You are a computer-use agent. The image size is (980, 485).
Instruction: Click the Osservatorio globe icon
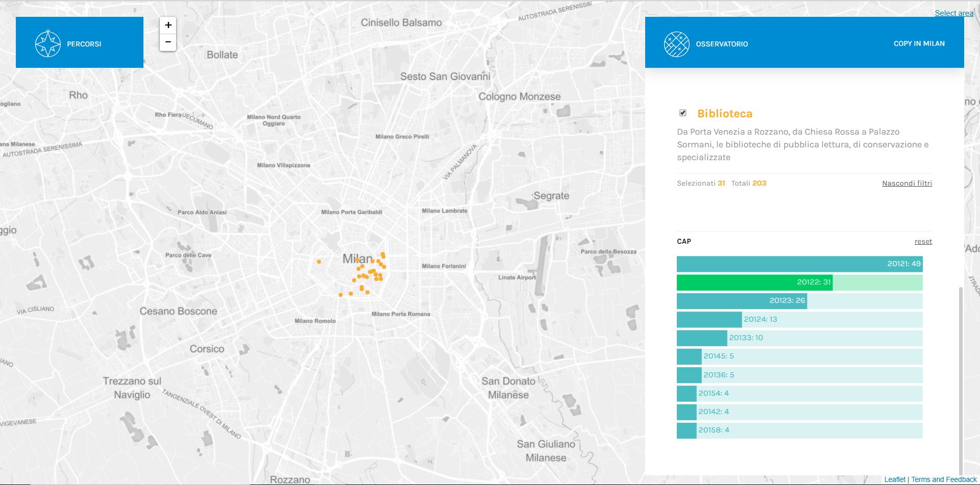pos(677,44)
